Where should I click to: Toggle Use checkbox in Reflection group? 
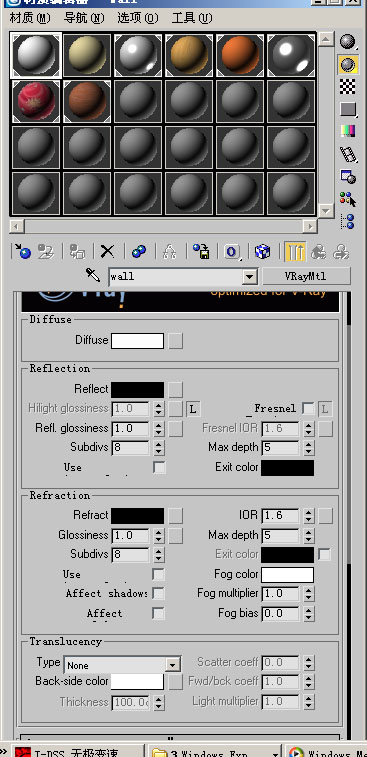pos(159,467)
